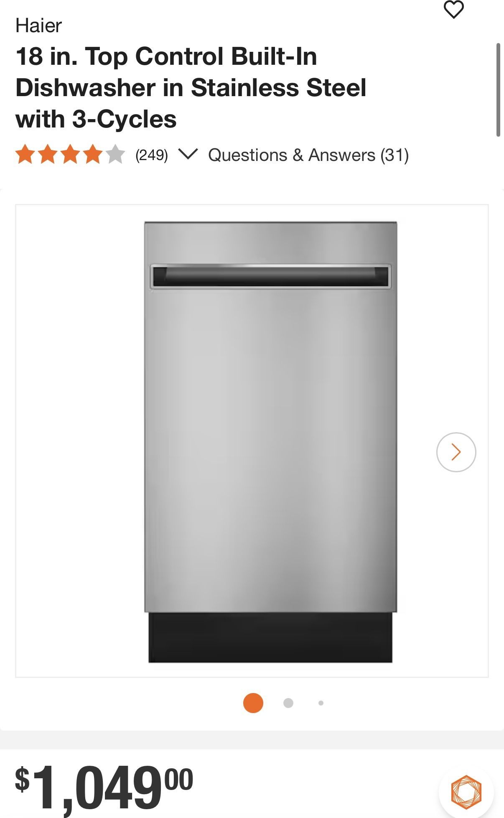
Task: Click the third orange rating star
Action: (x=70, y=154)
